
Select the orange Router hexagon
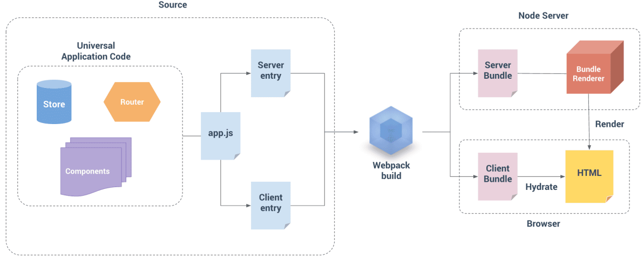(x=132, y=102)
